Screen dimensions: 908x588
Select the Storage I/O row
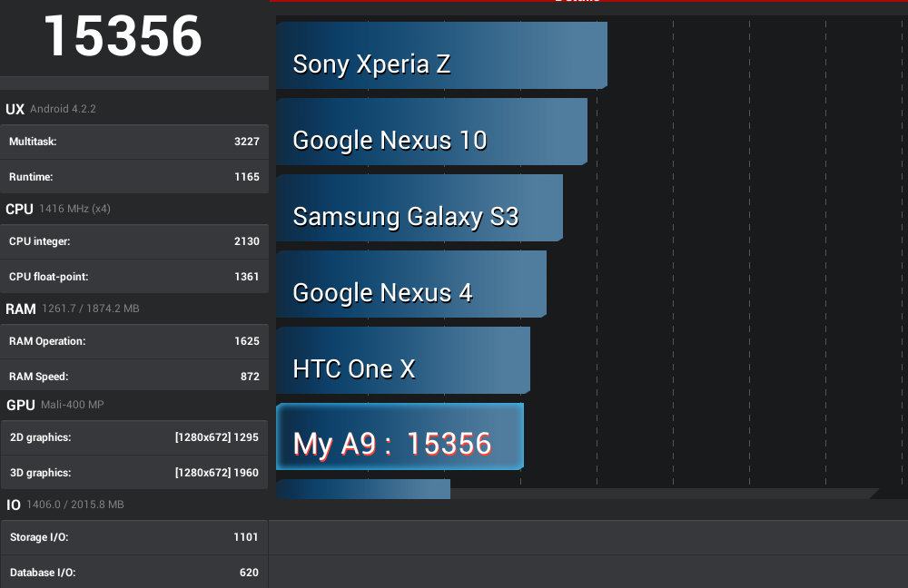134,538
